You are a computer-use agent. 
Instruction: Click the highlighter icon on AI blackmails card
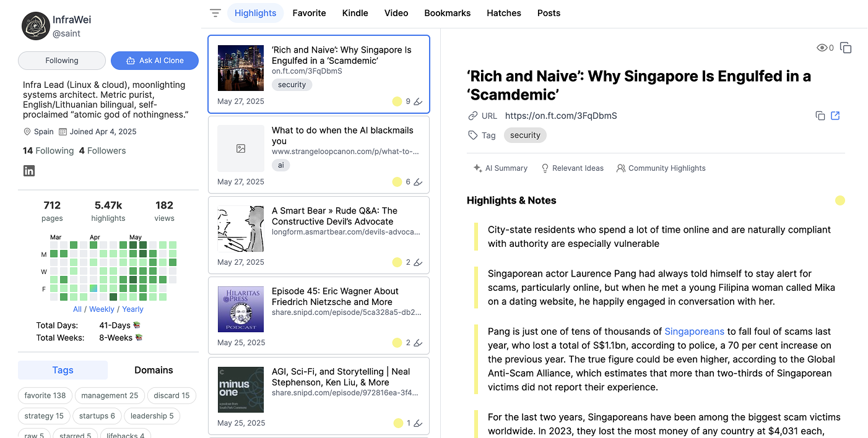pyautogui.click(x=418, y=182)
